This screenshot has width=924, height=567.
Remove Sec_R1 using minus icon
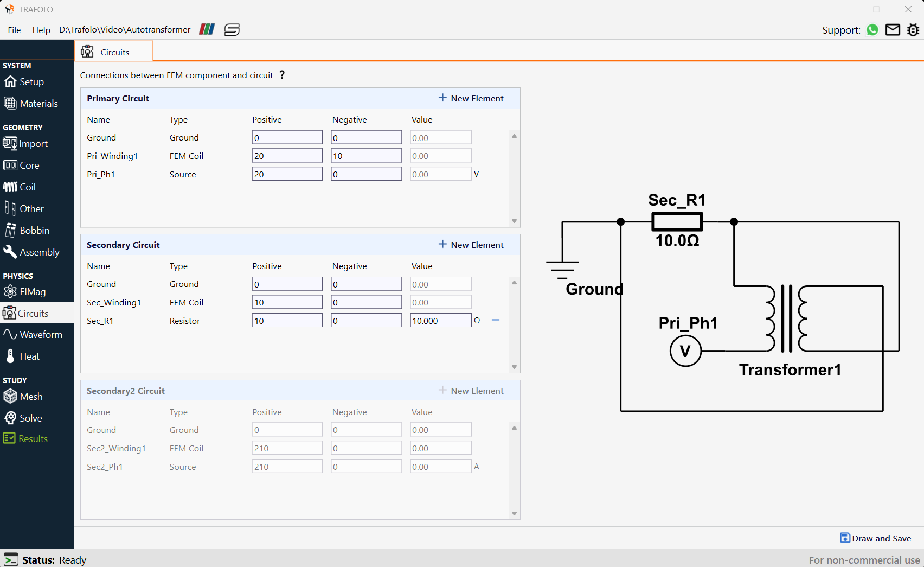pos(496,320)
